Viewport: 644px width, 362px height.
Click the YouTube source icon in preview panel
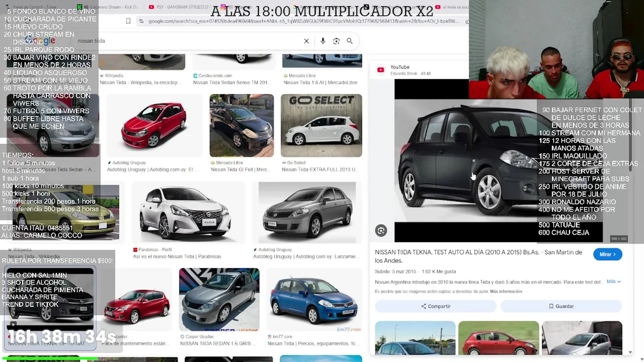(380, 70)
